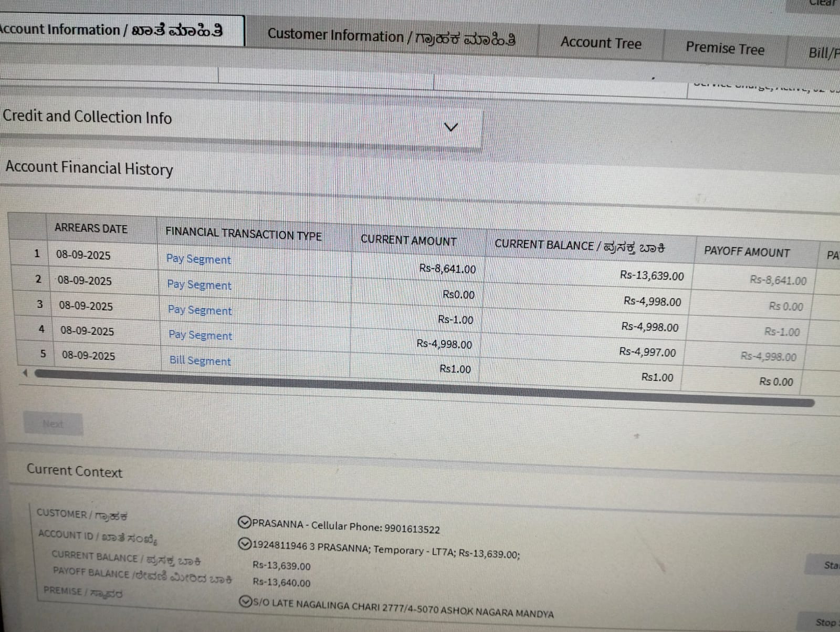840x632 pixels.
Task: Select the Premise Tree tab
Action: [724, 48]
